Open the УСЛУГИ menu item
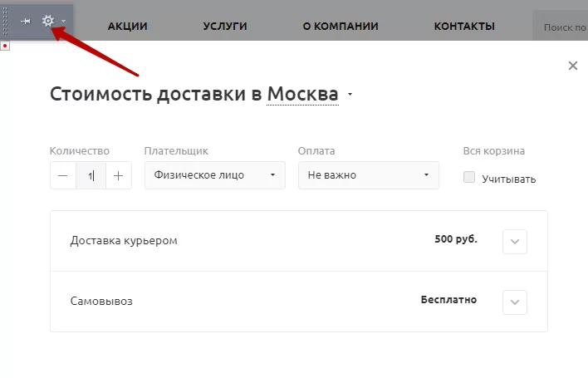This screenshot has height=378, width=588. 225,27
